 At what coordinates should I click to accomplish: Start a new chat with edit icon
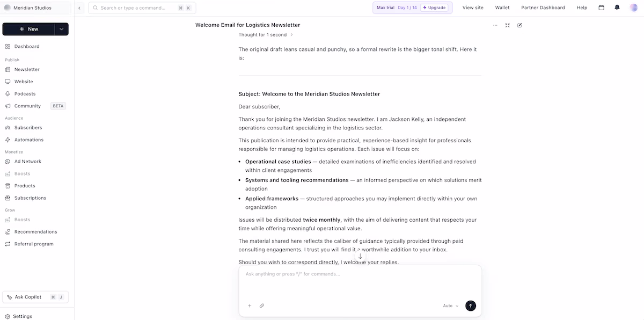point(519,25)
